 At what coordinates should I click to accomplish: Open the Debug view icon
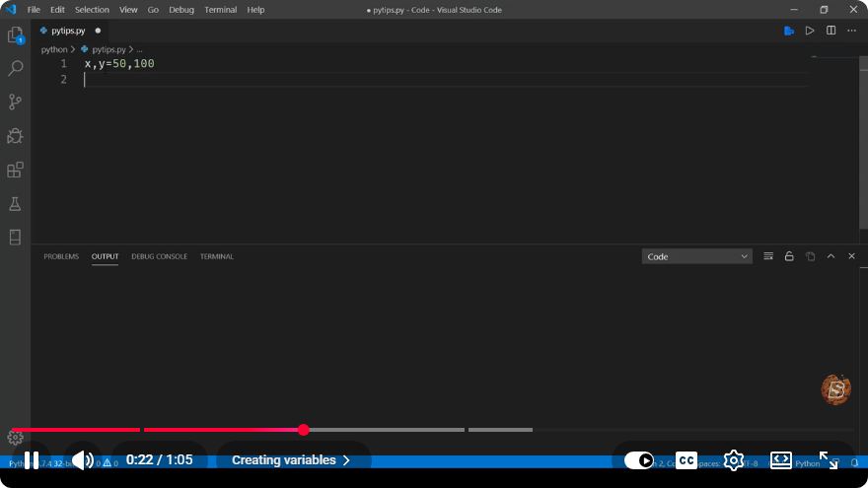pyautogui.click(x=16, y=136)
